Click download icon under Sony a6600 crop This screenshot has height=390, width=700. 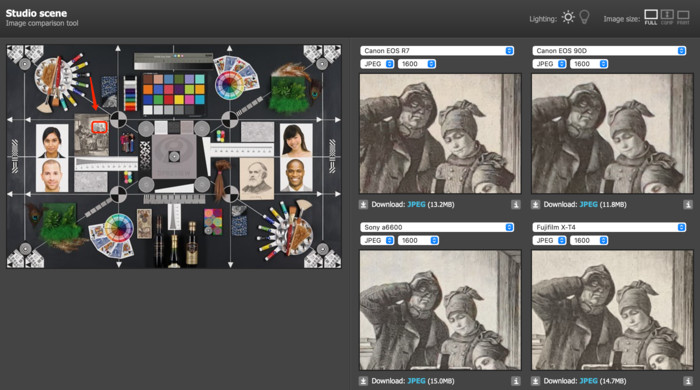point(363,381)
